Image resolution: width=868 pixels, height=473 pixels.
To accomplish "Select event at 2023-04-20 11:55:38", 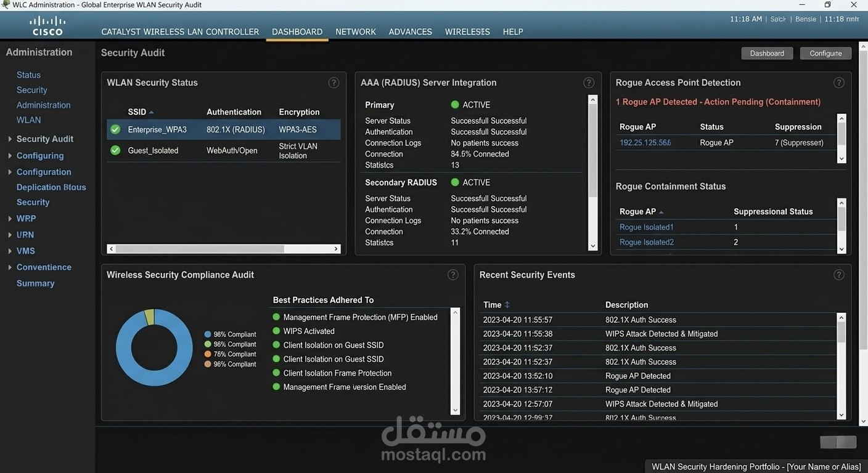I will click(658, 334).
